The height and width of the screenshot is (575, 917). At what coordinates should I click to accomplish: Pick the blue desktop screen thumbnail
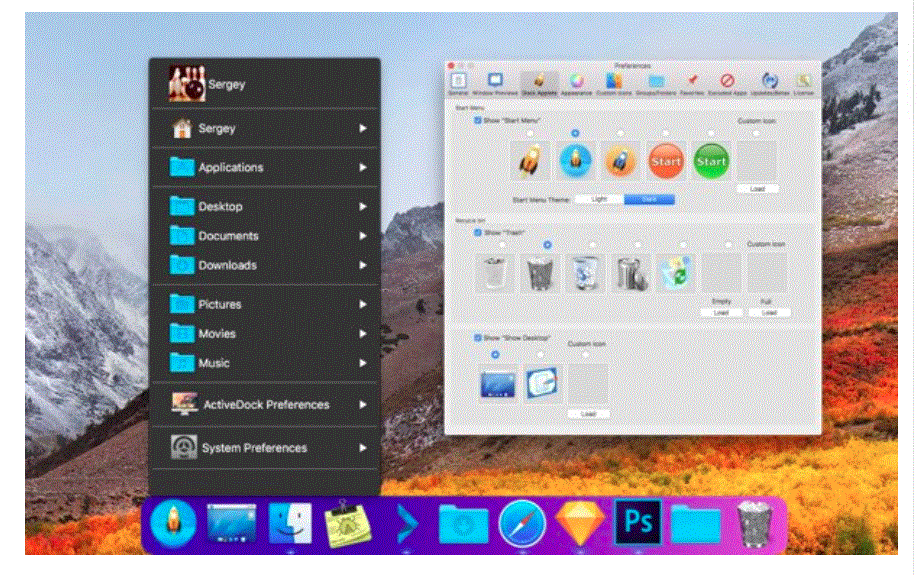(x=498, y=384)
